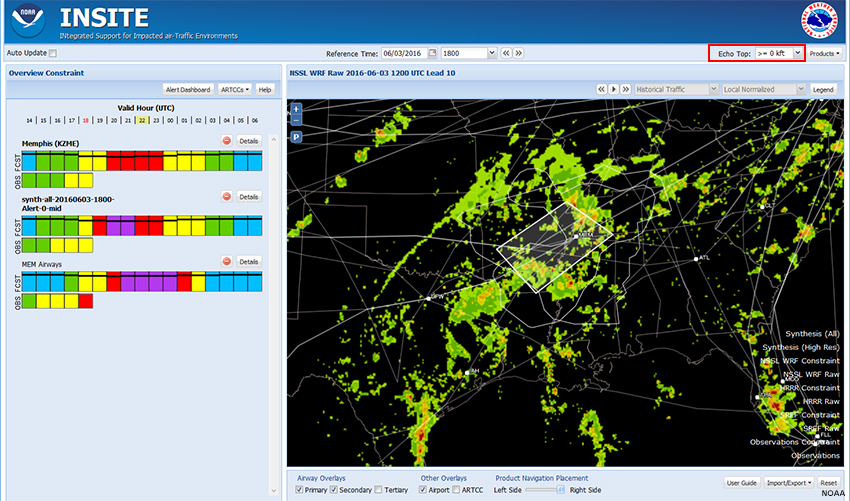
Task: Enable the Tertiary airway overlay
Action: pos(378,490)
